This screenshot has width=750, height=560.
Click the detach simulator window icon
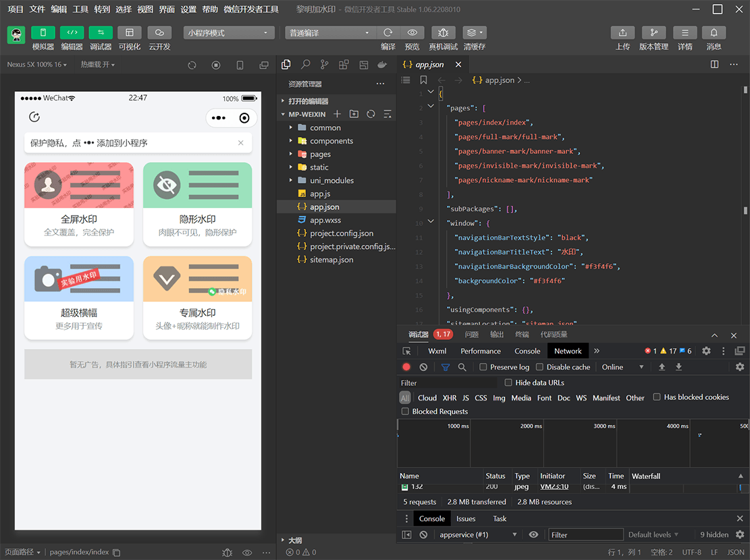pyautogui.click(x=263, y=65)
